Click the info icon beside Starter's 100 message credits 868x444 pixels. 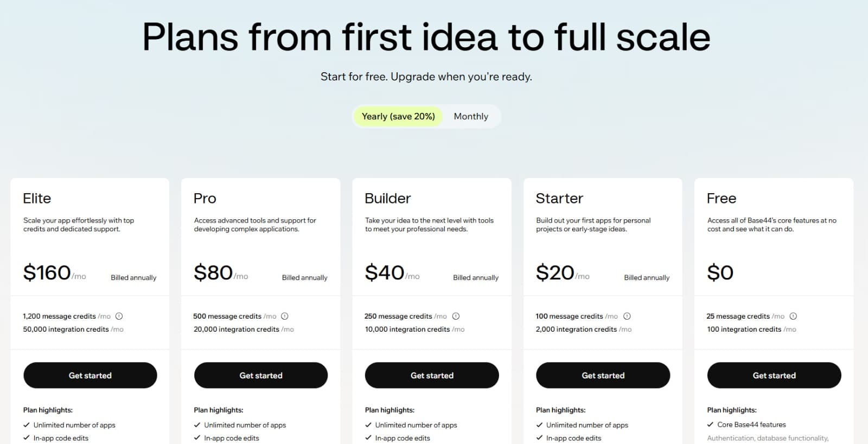tap(627, 316)
